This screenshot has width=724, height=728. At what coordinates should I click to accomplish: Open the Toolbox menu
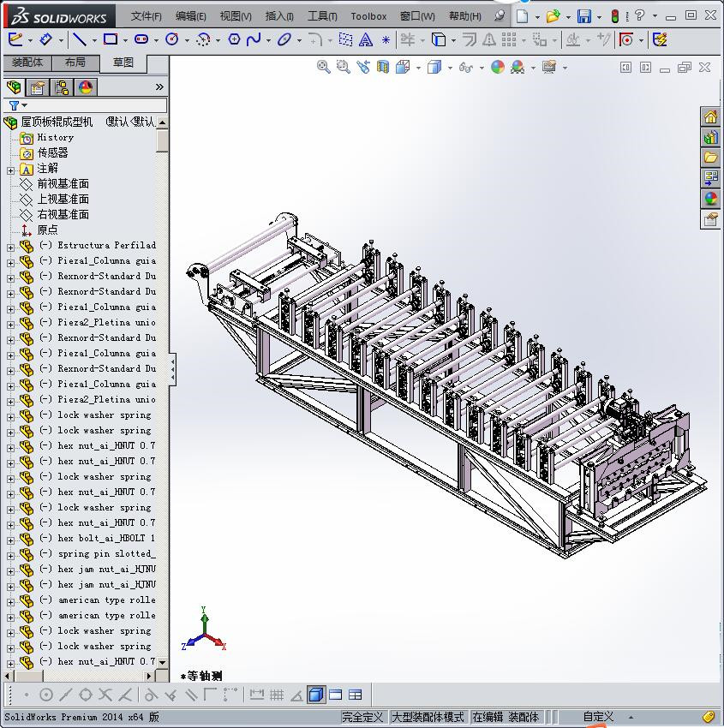pos(368,16)
